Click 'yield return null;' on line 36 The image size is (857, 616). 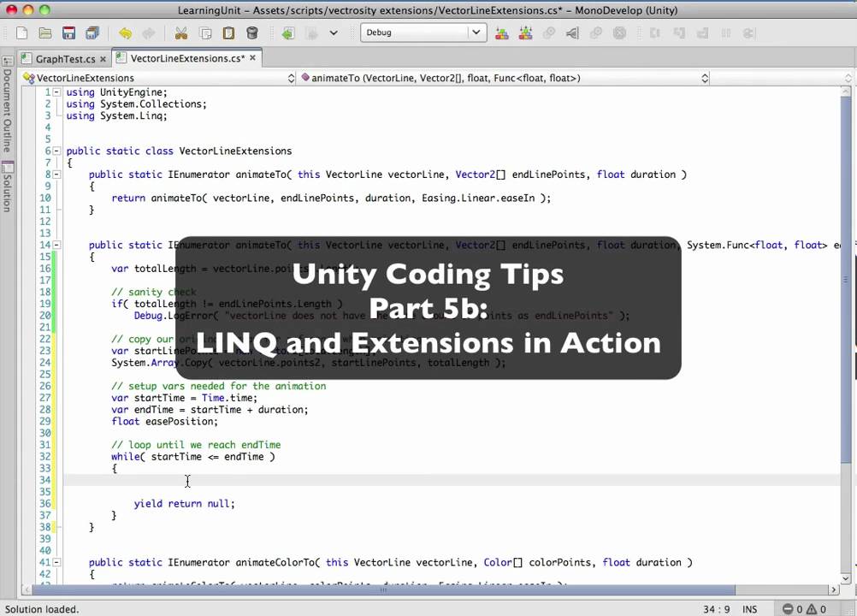point(184,503)
